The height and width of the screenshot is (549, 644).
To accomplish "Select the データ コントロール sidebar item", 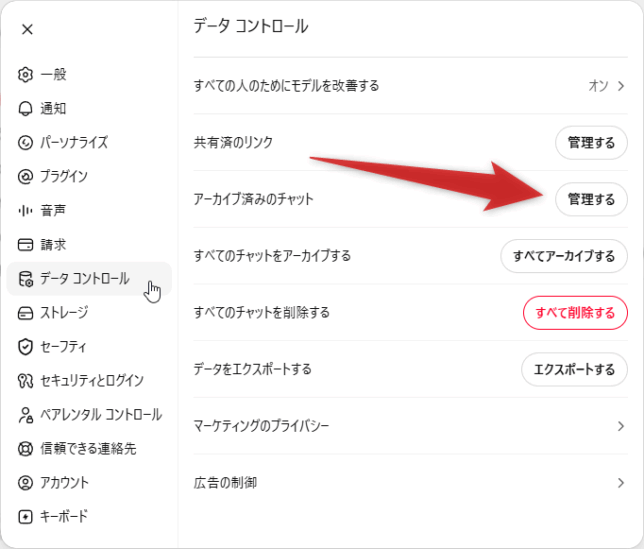I will coord(89,279).
